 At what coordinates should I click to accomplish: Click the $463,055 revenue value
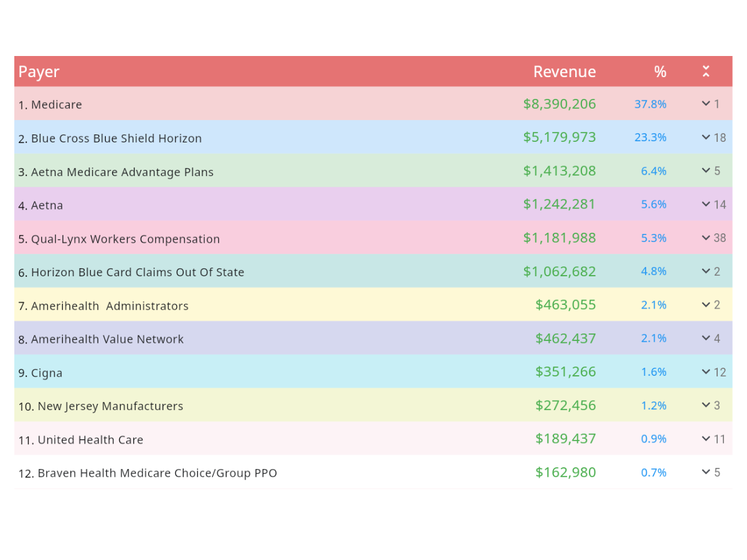pyautogui.click(x=566, y=305)
